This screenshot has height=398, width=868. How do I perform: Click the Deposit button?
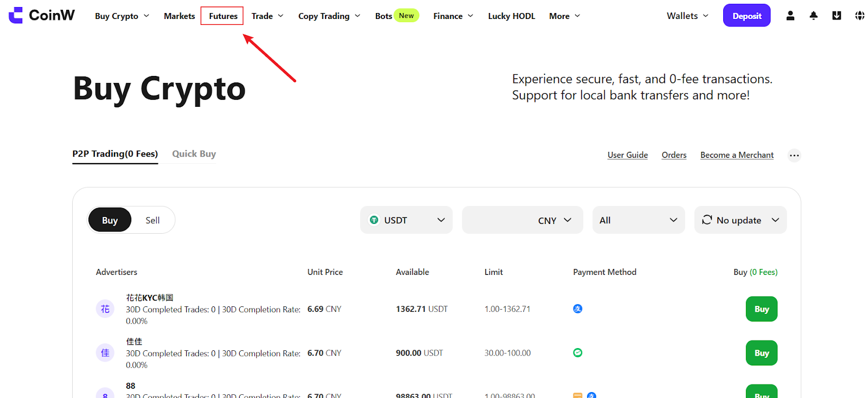point(747,16)
